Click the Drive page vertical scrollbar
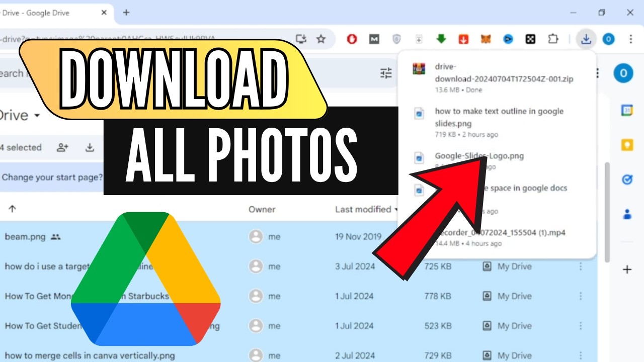This screenshot has height=362, width=644. [x=608, y=211]
